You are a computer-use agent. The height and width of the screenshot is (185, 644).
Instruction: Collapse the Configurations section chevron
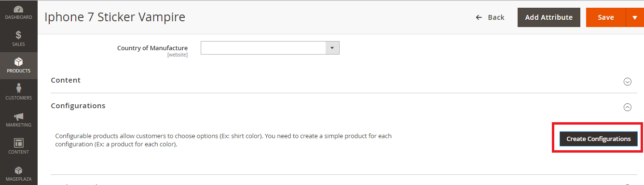pos(628,107)
